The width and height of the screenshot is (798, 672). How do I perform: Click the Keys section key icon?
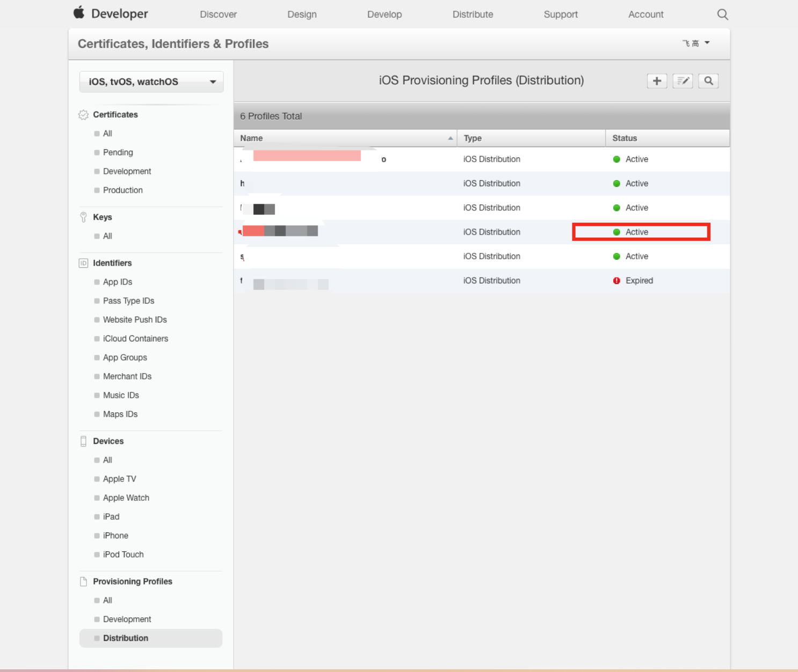pyautogui.click(x=83, y=217)
